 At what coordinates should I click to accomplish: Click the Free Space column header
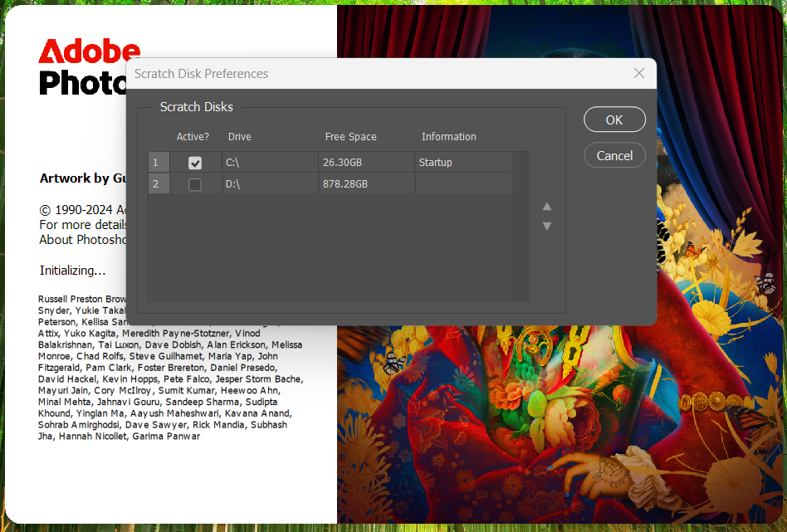click(x=351, y=136)
